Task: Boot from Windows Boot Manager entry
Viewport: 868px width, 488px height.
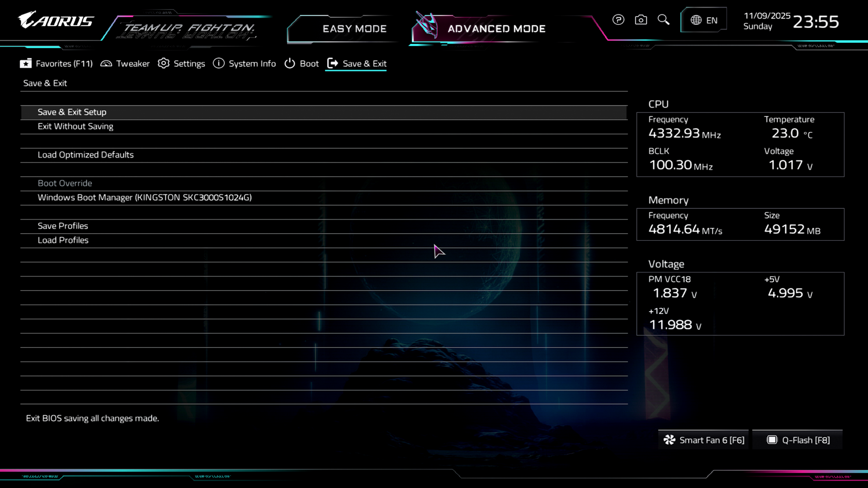Action: (x=145, y=197)
